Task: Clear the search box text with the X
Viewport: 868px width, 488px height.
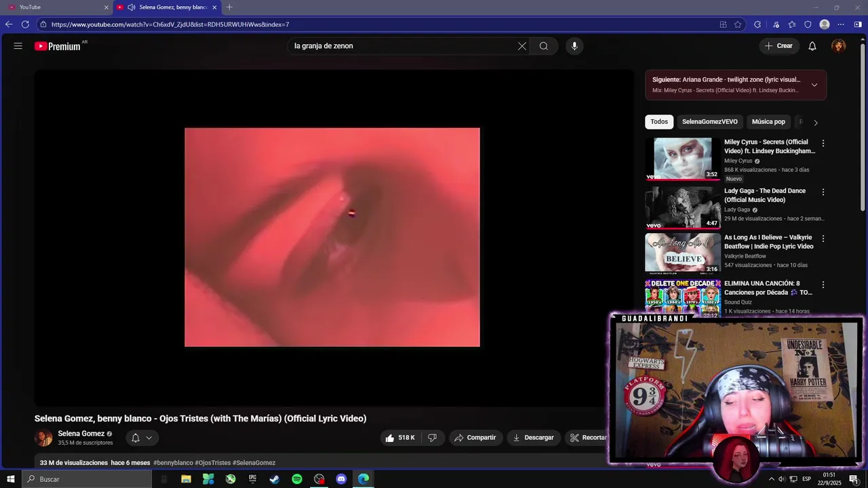Action: coord(522,46)
